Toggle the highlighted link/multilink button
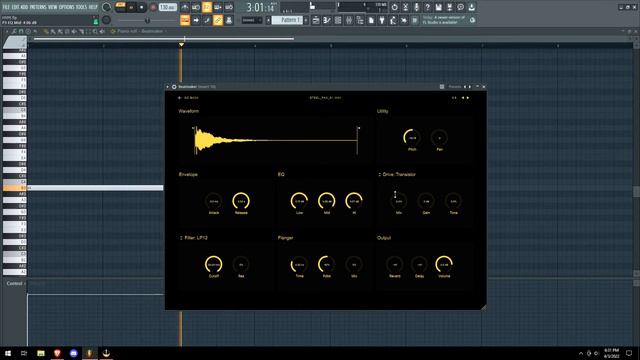Screen dimensions: 640x360 (218, 20)
